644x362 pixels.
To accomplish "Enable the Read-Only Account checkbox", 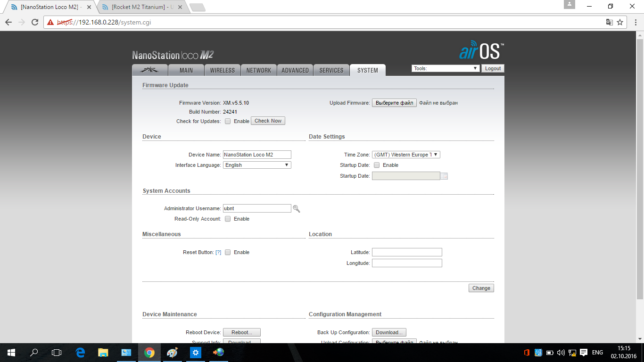I will 228,219.
